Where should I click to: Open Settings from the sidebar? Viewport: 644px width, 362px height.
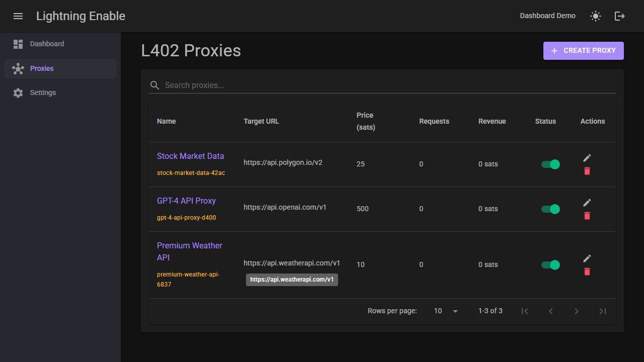point(43,93)
